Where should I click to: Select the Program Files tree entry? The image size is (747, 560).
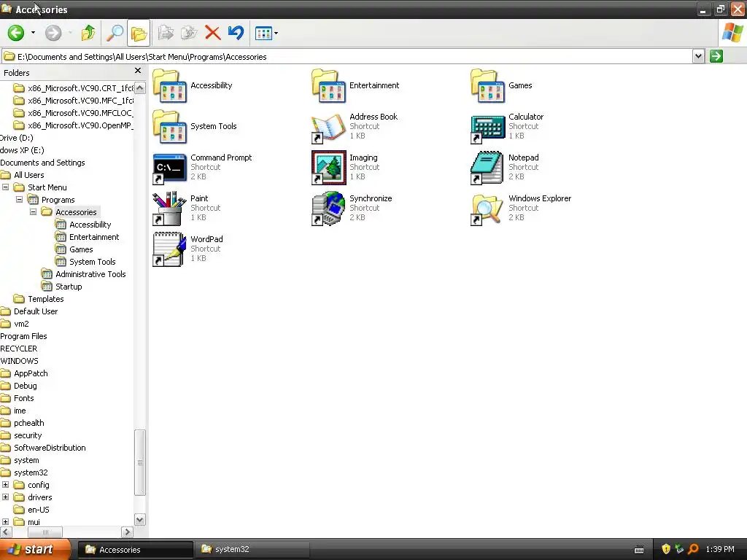(x=23, y=335)
